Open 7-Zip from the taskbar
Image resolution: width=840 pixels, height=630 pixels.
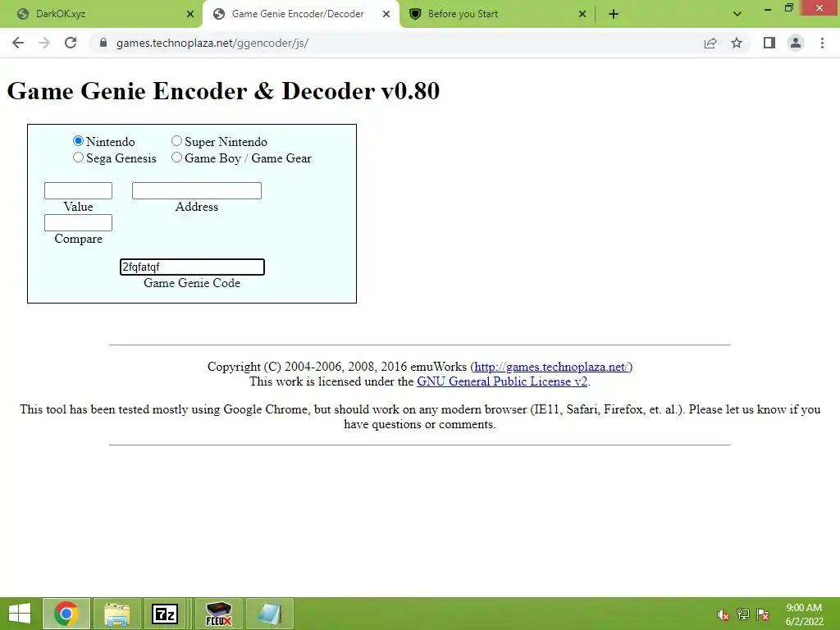(x=165, y=614)
